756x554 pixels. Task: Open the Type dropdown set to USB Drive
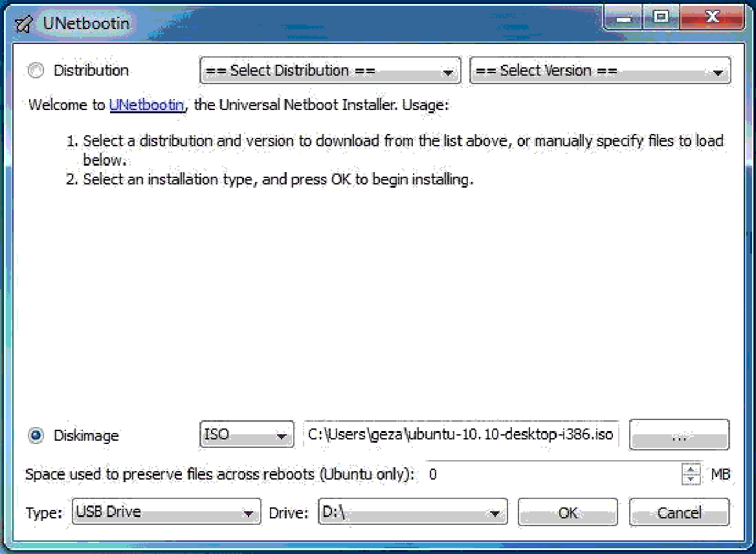point(165,512)
